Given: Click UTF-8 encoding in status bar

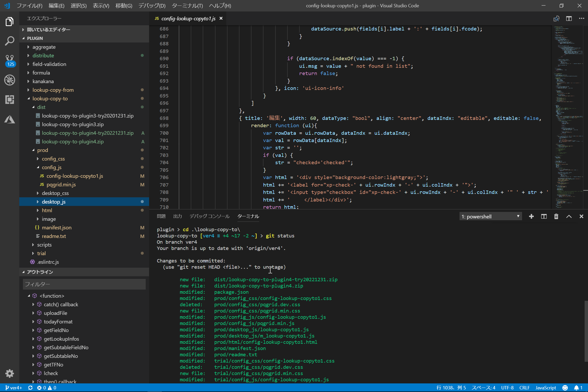Looking at the screenshot, I should 507,388.
